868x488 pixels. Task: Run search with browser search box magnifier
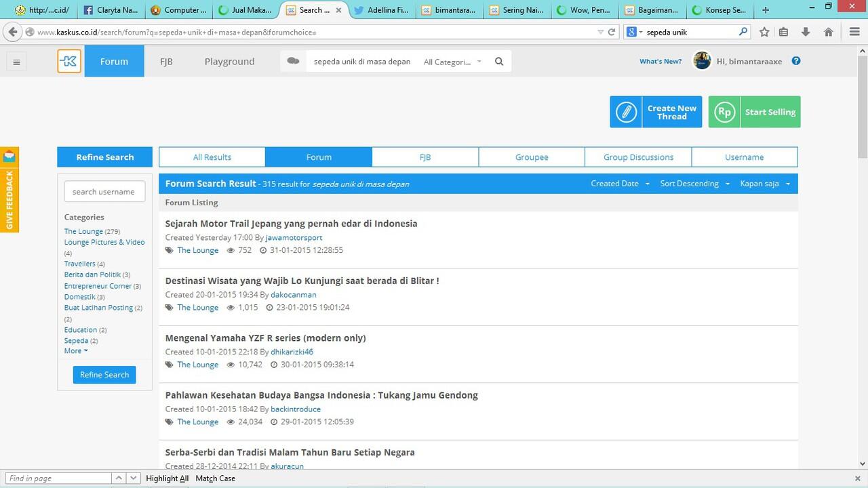(x=743, y=32)
